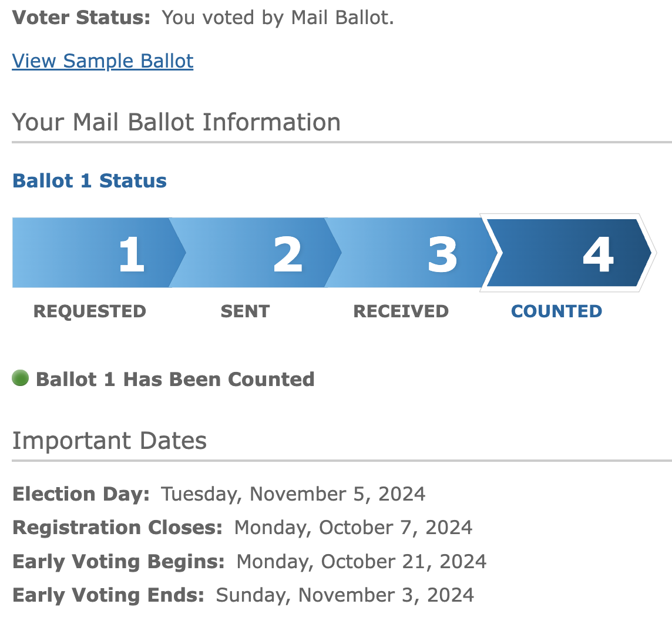Click the Early Voting Ends date
Image resolution: width=672 pixels, height=624 pixels.
[345, 595]
